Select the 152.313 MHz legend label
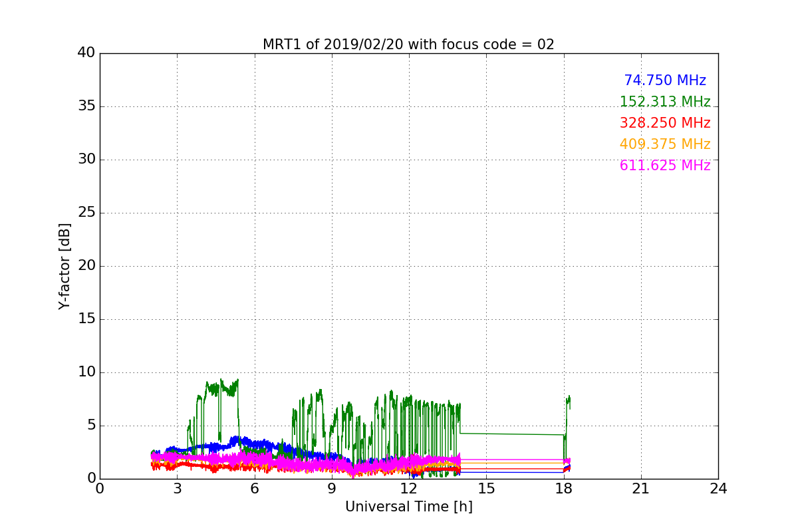Image resolution: width=798 pixels, height=532 pixels. (x=665, y=102)
